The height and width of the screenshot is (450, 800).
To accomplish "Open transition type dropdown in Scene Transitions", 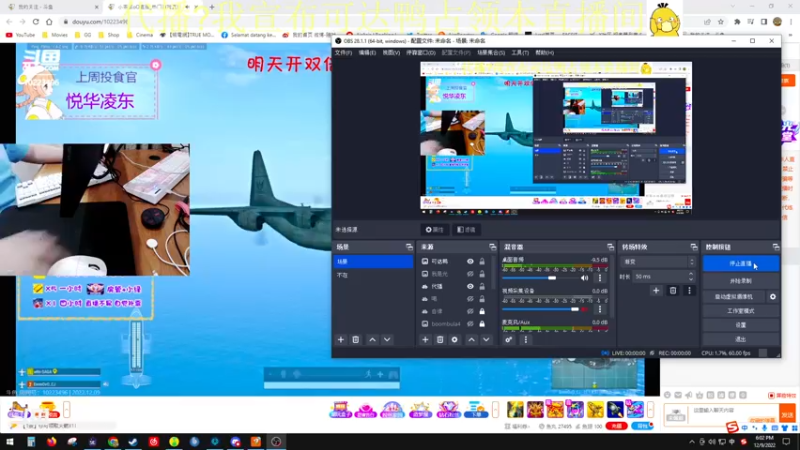I will 658,262.
